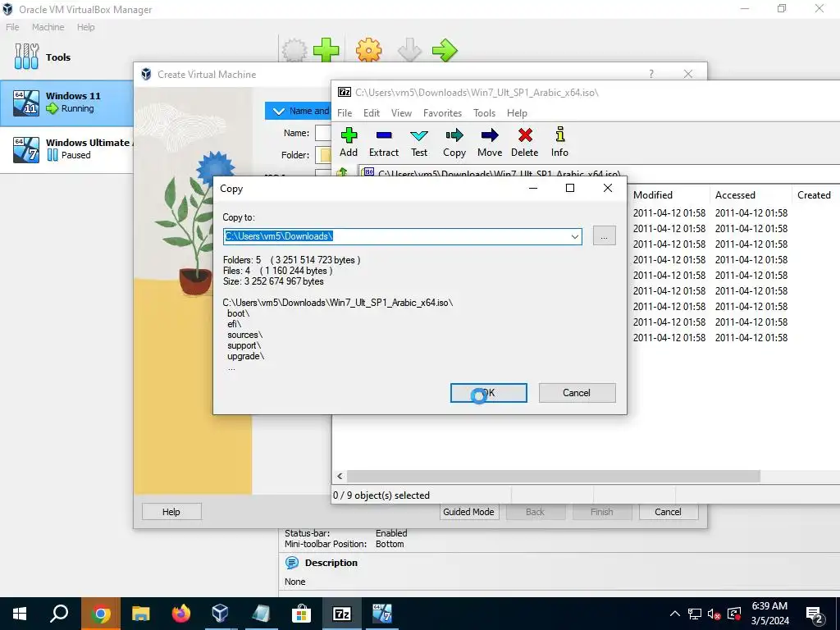Select the Windows Ultimate paused VM
Screen dimensions: 840x630
(x=66, y=149)
